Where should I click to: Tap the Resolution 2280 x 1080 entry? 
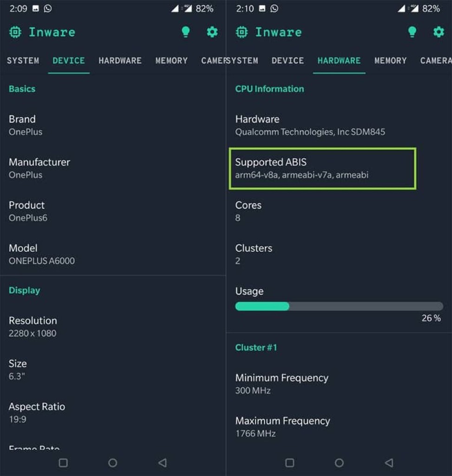point(33,326)
